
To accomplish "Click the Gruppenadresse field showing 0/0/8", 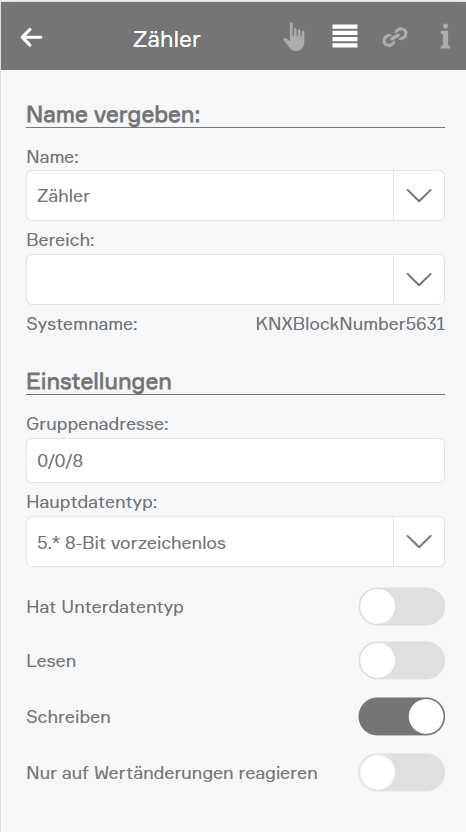I will click(x=236, y=461).
